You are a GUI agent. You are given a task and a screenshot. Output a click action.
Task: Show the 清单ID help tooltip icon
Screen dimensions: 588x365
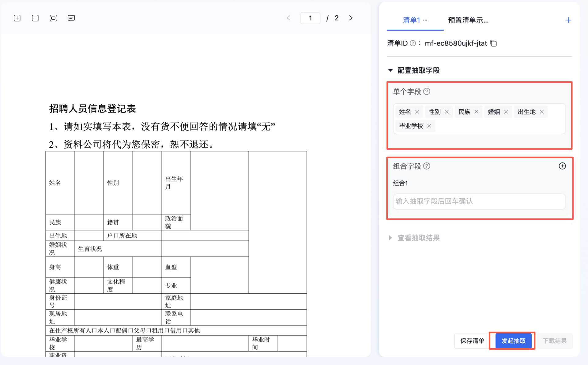click(x=413, y=43)
